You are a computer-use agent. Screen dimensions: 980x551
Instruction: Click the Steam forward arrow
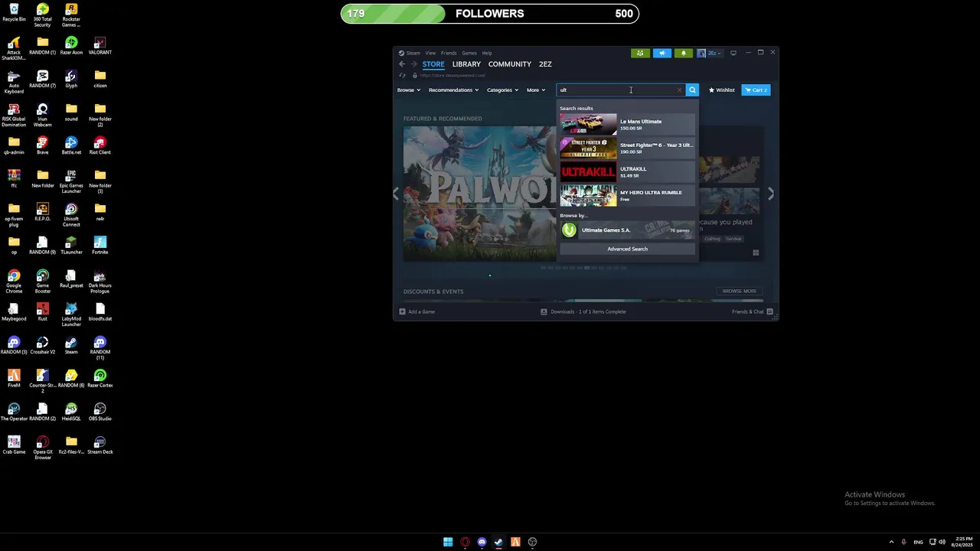click(414, 64)
